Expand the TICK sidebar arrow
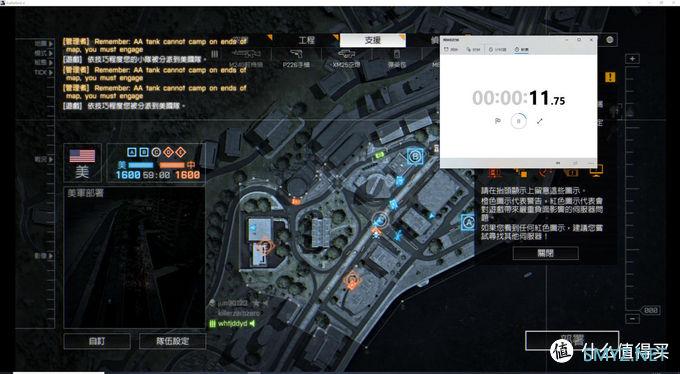 [x=50, y=72]
